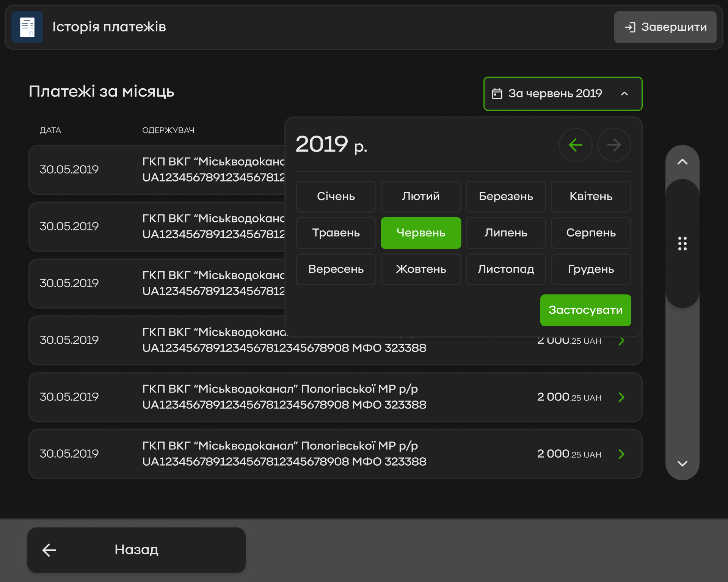The image size is (728, 582).
Task: Choose Листопад month
Action: click(506, 269)
